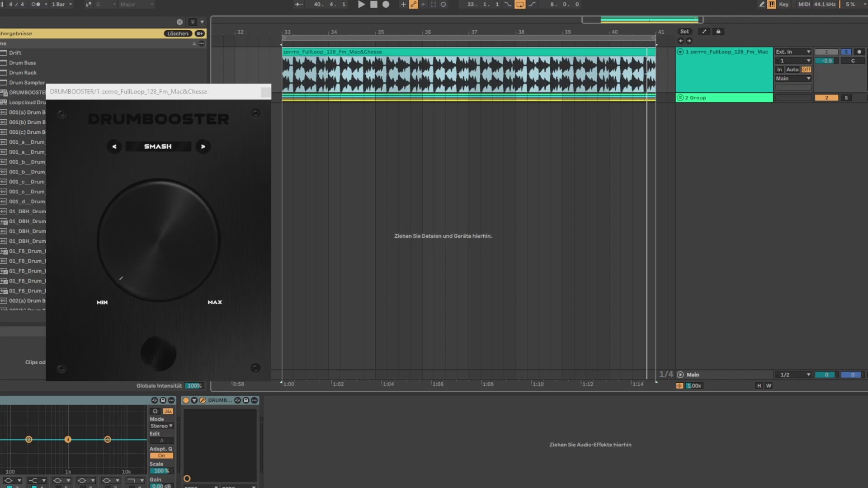Viewport: 868px width, 488px height.
Task: Toggle the lock envelopes icon
Action: (x=718, y=32)
